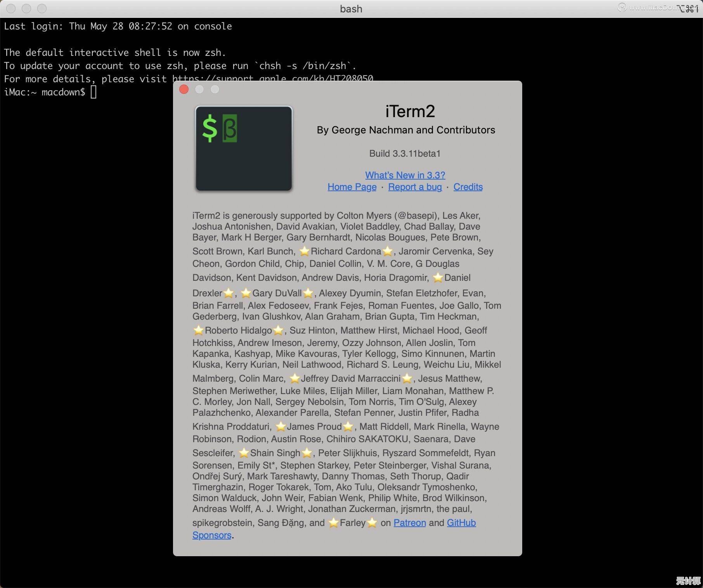This screenshot has width=703, height=588.
Task: Click the bash terminal window close button
Action: [x=11, y=9]
